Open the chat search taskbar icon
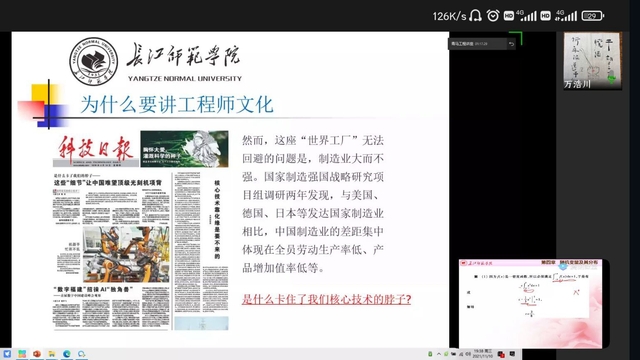 tap(82, 354)
